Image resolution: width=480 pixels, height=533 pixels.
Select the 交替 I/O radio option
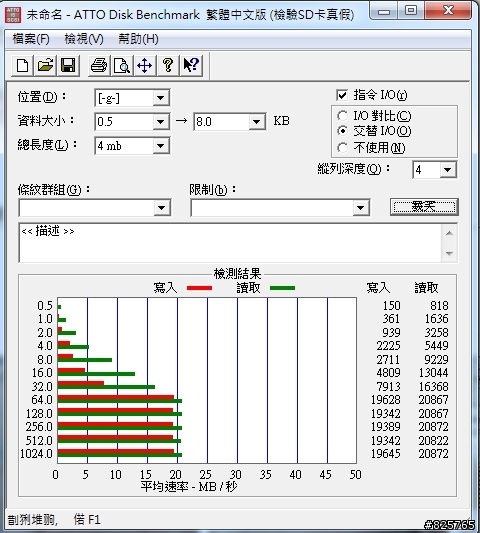(342, 131)
